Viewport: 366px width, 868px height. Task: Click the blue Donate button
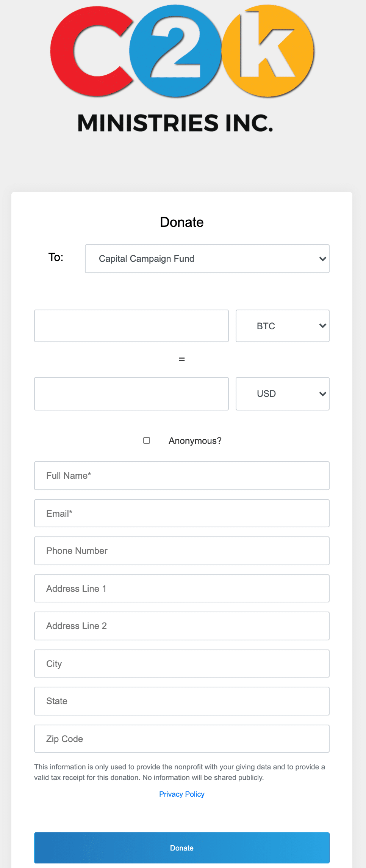(182, 848)
